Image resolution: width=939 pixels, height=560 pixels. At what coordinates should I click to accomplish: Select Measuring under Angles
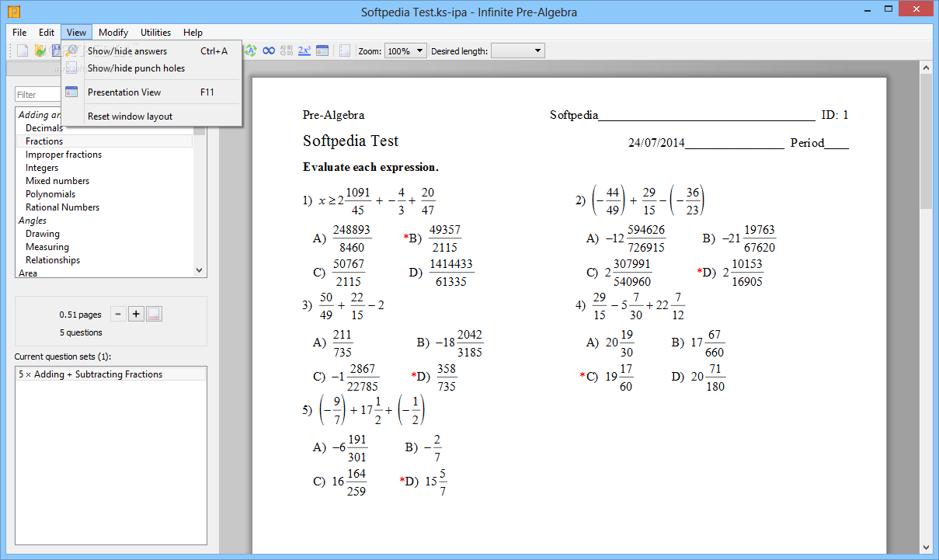(47, 247)
